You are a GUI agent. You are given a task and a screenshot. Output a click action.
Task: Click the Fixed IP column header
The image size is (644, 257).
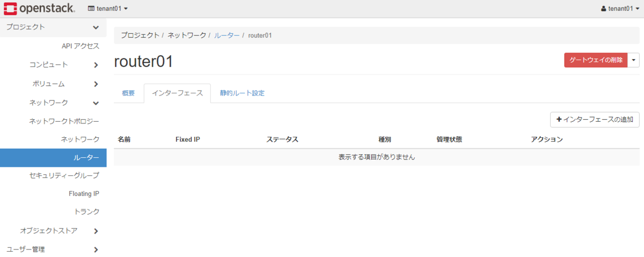click(x=188, y=139)
